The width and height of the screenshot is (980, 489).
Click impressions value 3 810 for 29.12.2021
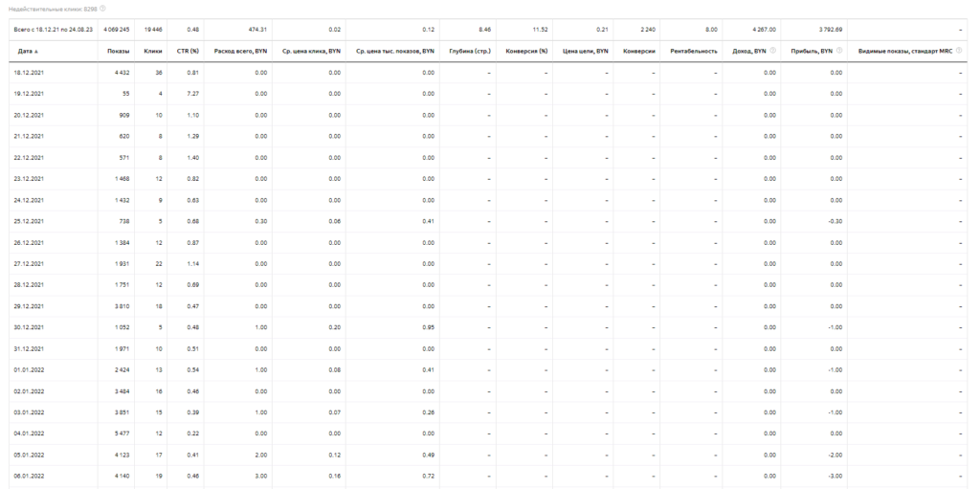(122, 306)
